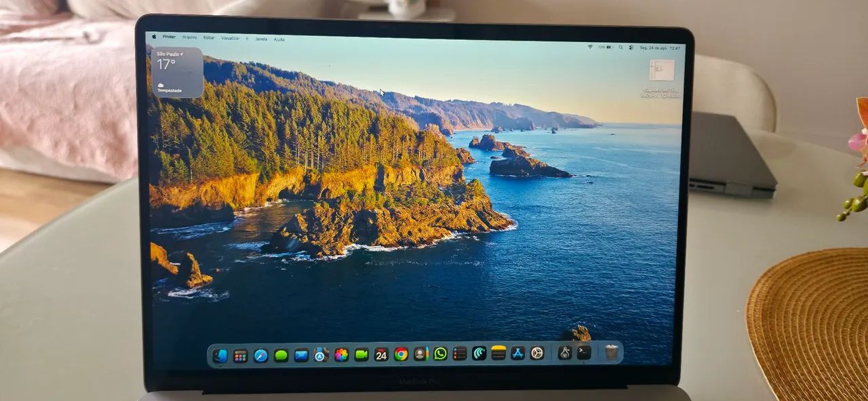Open the Contacts app in Dock
Image resolution: width=868 pixels, height=401 pixels.
(420, 354)
